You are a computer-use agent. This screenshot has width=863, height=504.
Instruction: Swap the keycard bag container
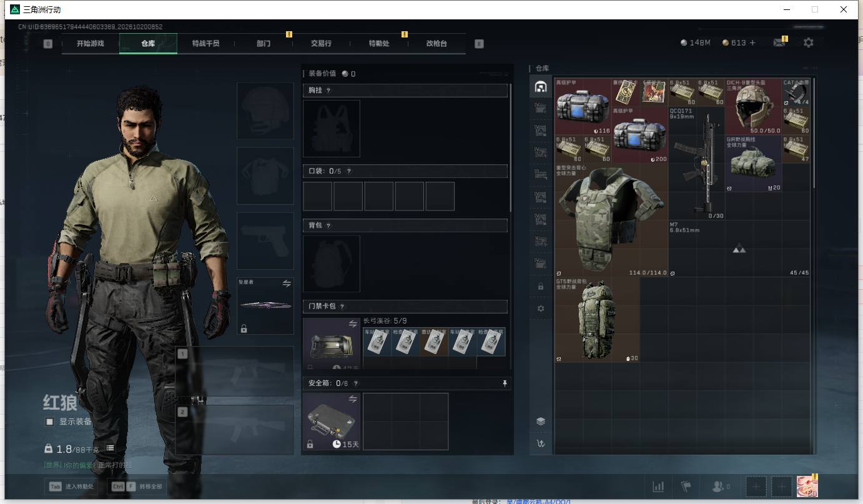[353, 324]
